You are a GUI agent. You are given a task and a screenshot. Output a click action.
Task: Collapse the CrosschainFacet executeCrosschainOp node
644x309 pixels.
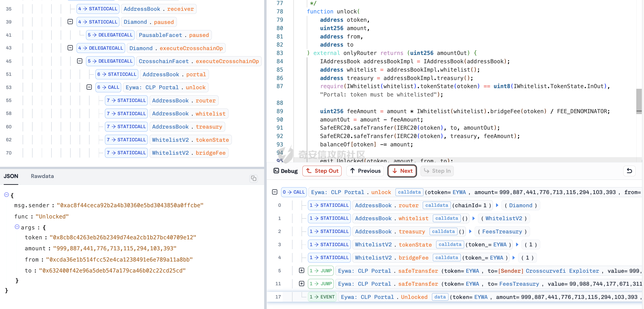(80, 61)
